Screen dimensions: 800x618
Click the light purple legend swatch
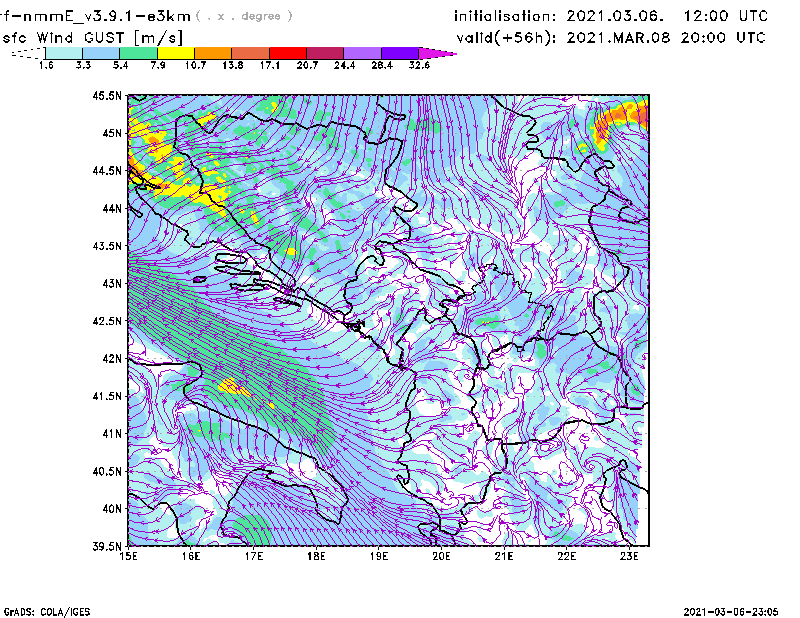point(363,53)
